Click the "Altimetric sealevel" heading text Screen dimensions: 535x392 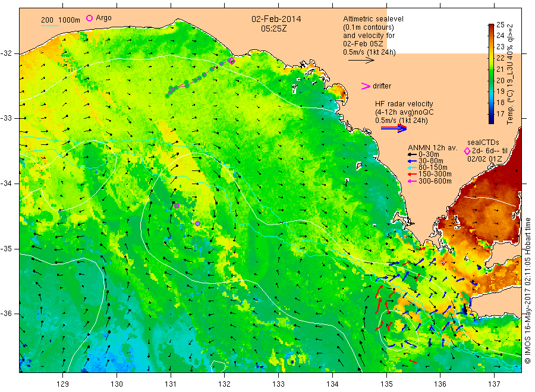coord(373,19)
